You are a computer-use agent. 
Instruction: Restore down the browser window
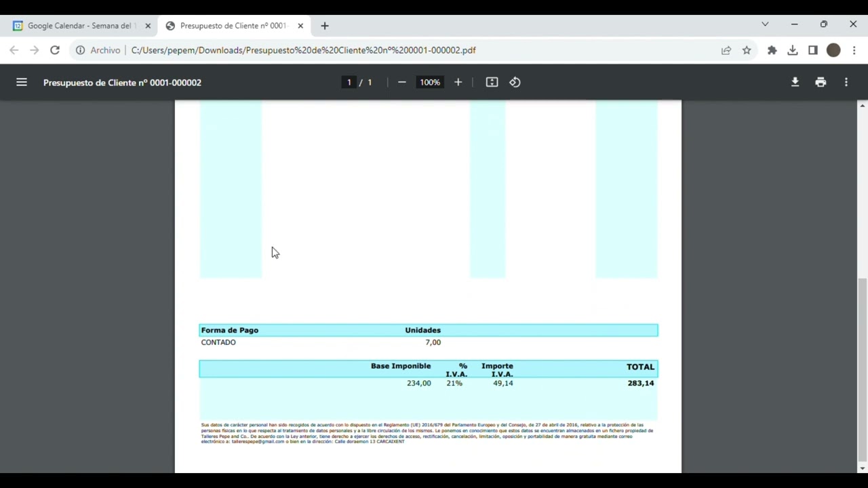coord(824,24)
